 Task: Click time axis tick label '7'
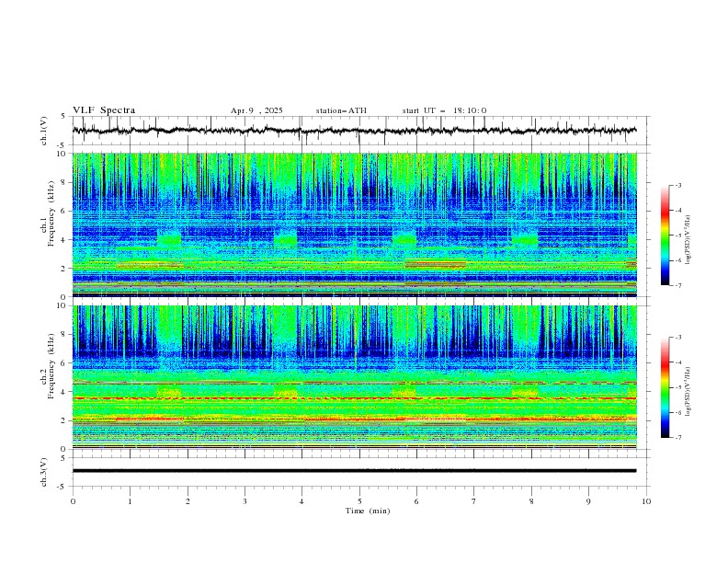pyautogui.click(x=474, y=501)
